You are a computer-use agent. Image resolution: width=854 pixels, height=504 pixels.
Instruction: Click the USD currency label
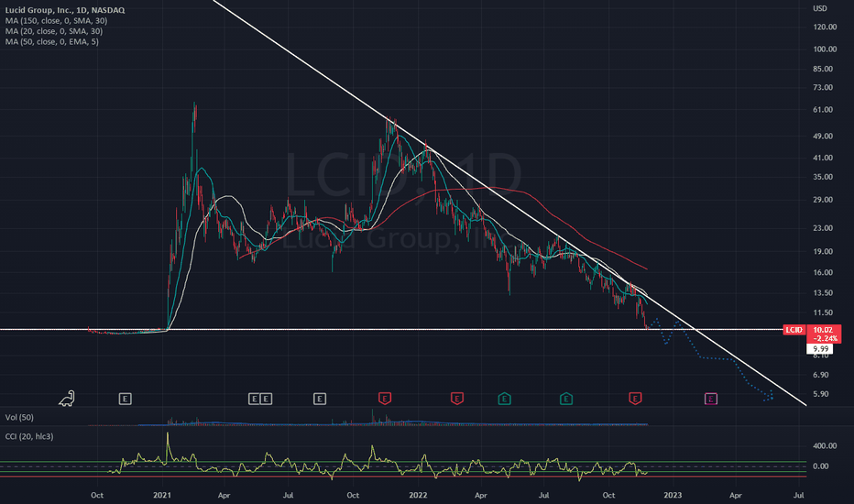coord(820,8)
